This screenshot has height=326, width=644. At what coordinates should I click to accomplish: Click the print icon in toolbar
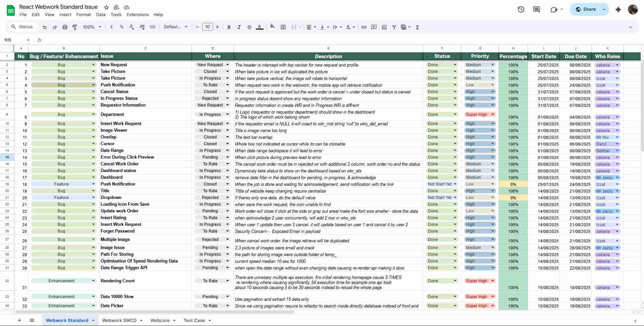point(65,27)
